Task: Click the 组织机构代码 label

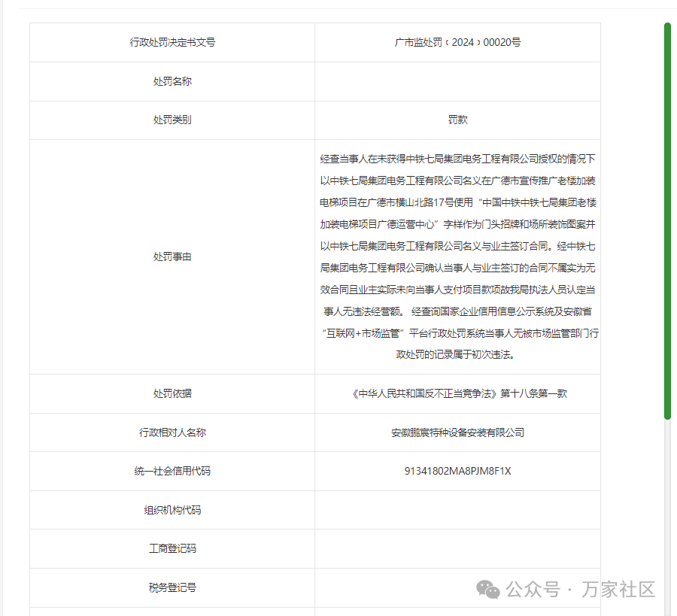Action: (x=172, y=510)
